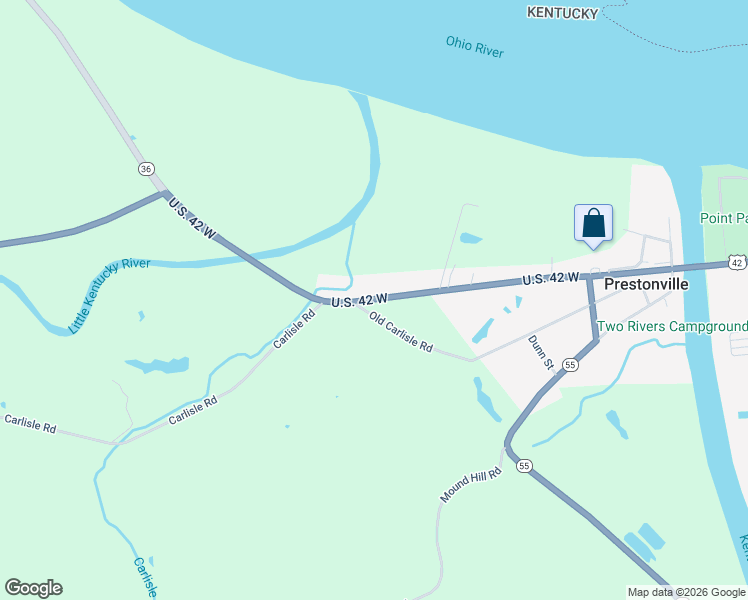Viewport: 748px width, 600px height.
Task: Click the lower Route 55 shield by Mound Hill Rd
Action: point(524,466)
